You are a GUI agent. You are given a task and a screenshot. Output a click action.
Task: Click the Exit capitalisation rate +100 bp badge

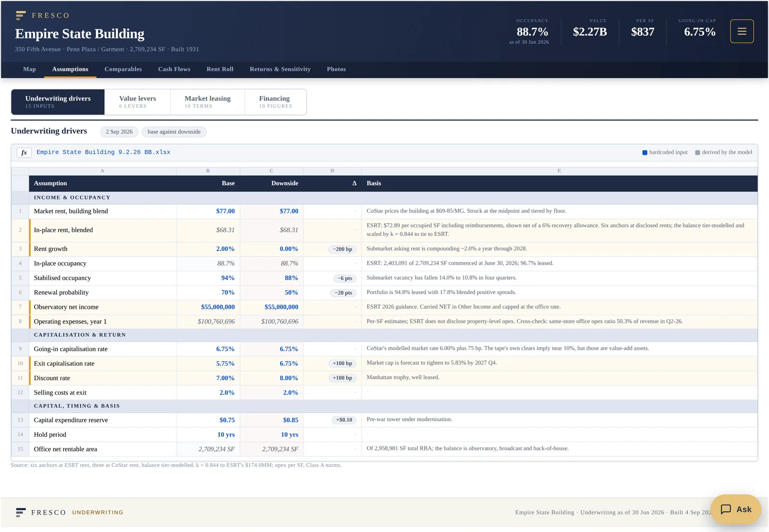[342, 363]
